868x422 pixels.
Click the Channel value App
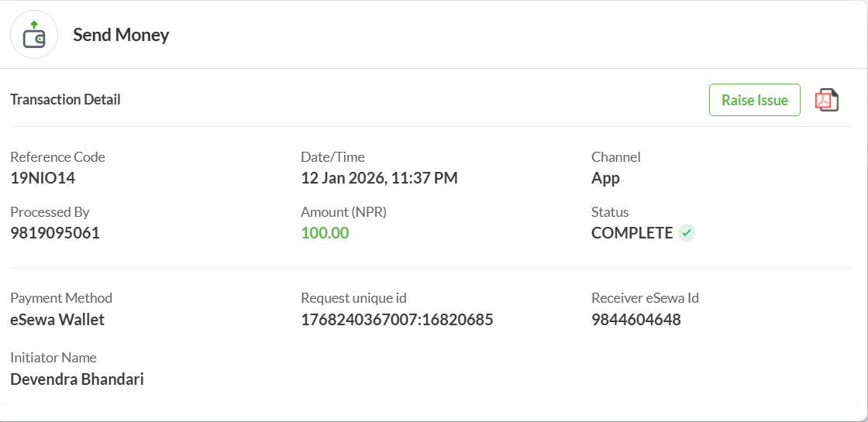(x=605, y=178)
